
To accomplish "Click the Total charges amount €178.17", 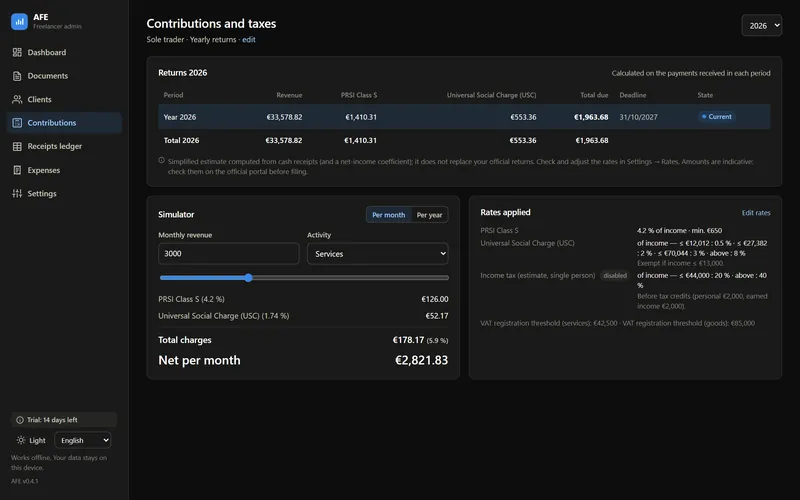I will [x=408, y=340].
